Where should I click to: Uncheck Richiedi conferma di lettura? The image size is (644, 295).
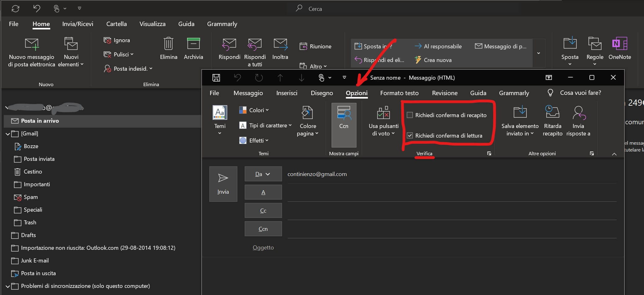pyautogui.click(x=410, y=136)
